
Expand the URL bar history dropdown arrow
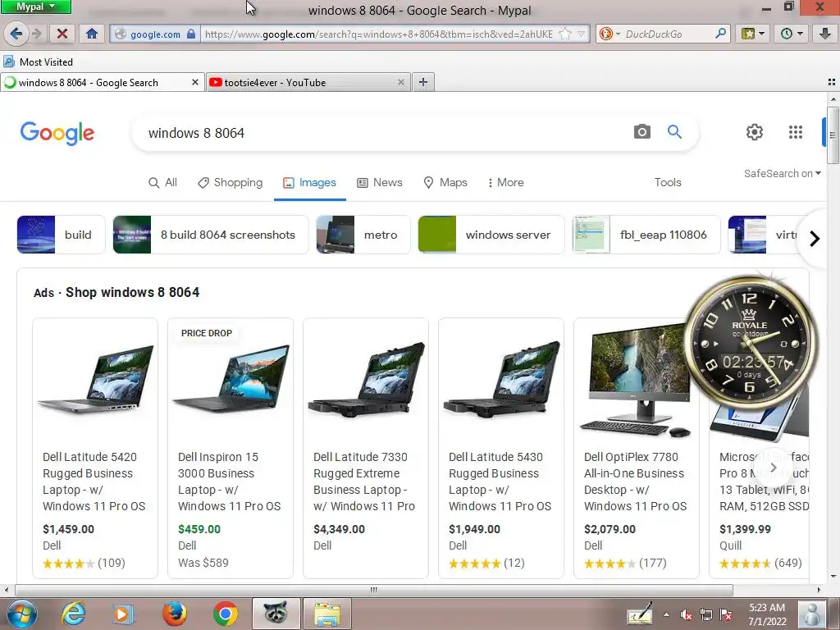coord(582,34)
